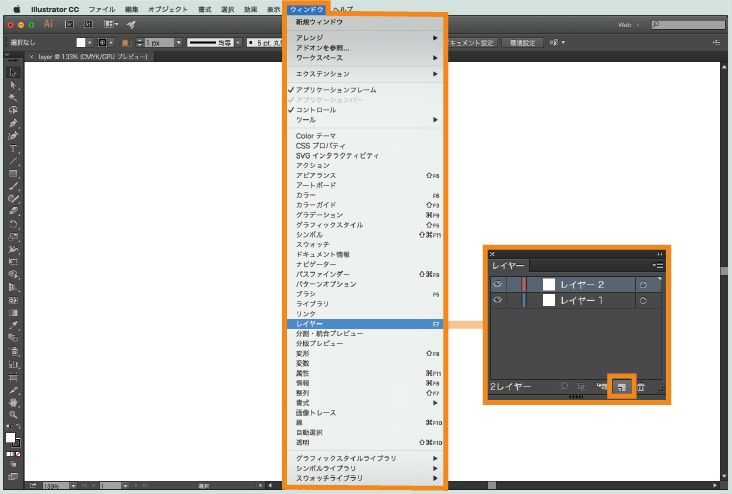Screen dimensions: 732x494
Task: Open the ファイル menu in menu bar
Action: (102, 9)
